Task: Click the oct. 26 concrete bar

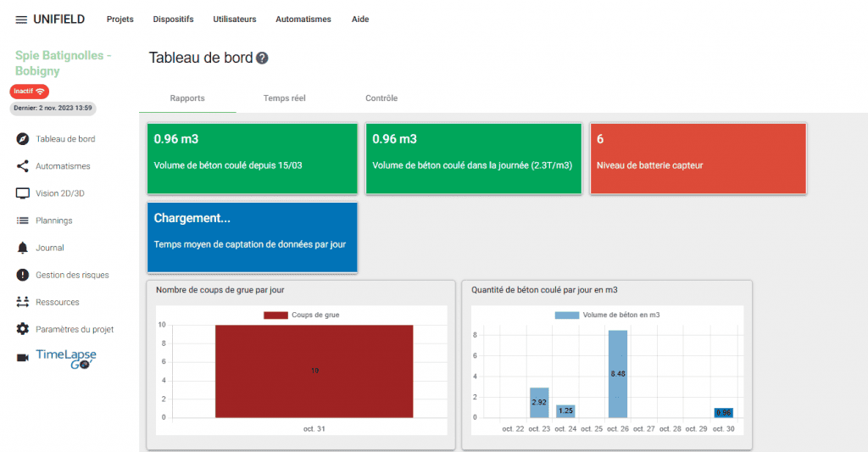Action: pyautogui.click(x=618, y=373)
